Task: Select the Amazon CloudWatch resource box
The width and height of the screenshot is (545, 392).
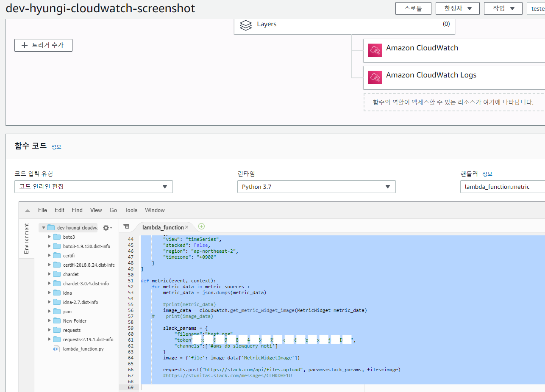Action: [454, 50]
